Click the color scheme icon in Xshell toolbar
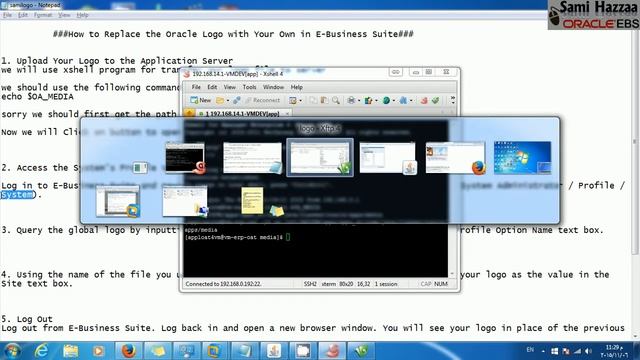 coord(369,100)
